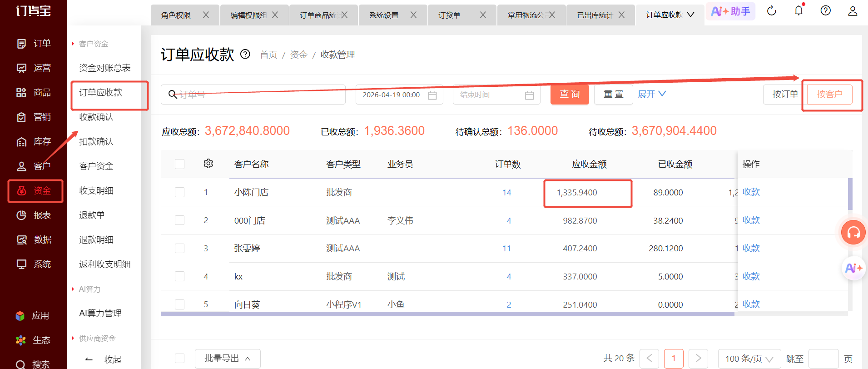Close the 已出库统计 tab
Image resolution: width=868 pixels, height=369 pixels.
[x=621, y=15]
